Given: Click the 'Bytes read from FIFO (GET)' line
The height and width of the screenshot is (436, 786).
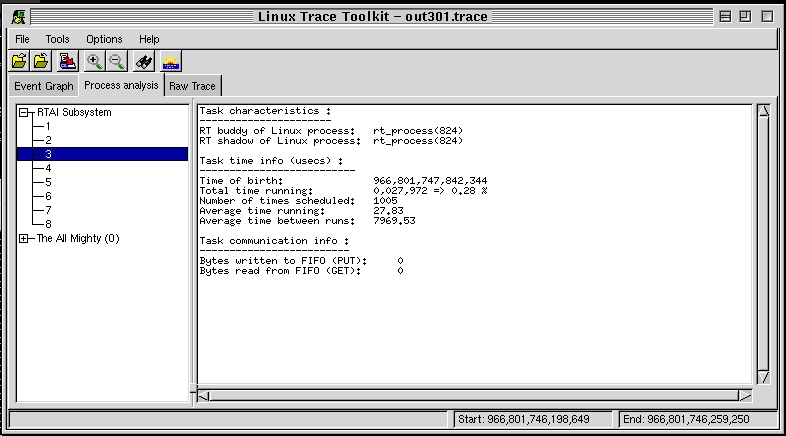Looking at the screenshot, I should [x=301, y=271].
